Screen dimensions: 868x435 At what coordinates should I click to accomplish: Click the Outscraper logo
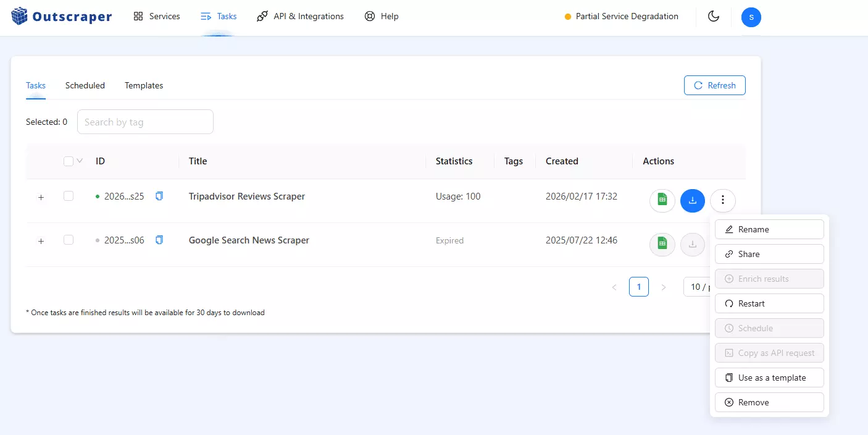coord(62,17)
